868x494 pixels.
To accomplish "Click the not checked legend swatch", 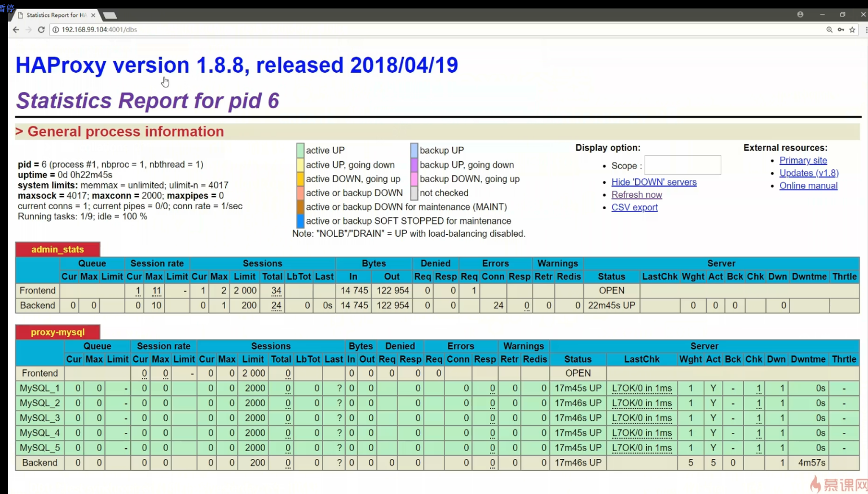I will point(414,193).
